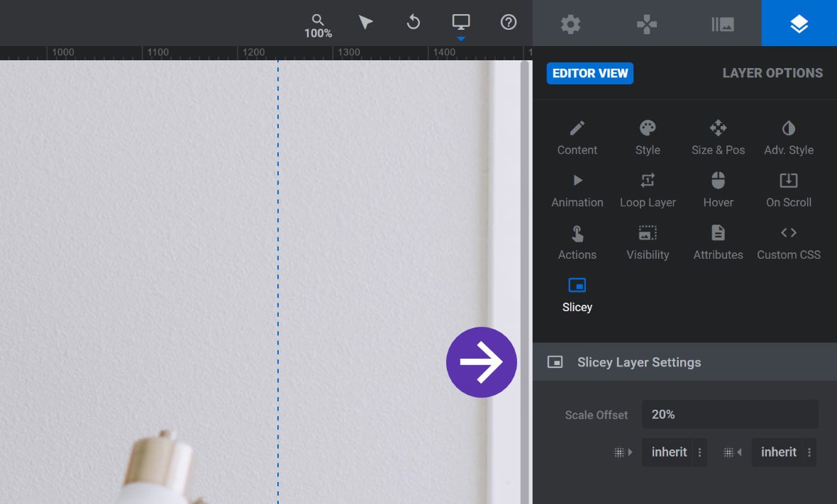Image resolution: width=837 pixels, height=504 pixels.
Task: Click the blur end icon beside second inherit
Action: (732, 452)
